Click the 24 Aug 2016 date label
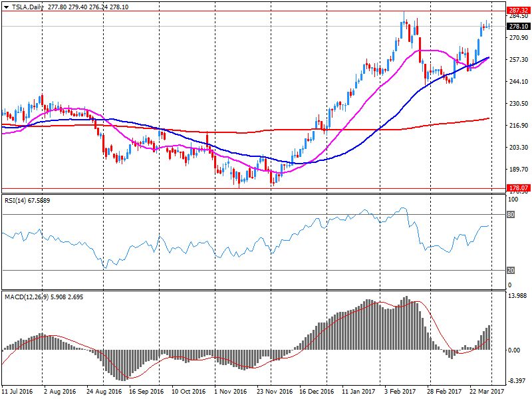The image size is (532, 399). tap(99, 392)
